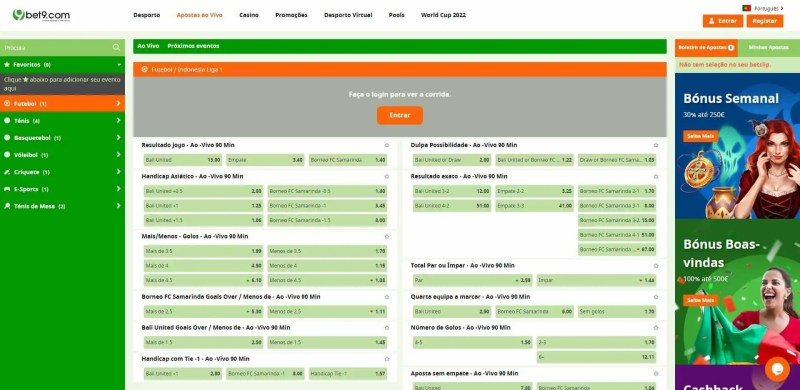Select the Ímpar odds option
Viewport: 800px width, 390px height.
point(596,280)
